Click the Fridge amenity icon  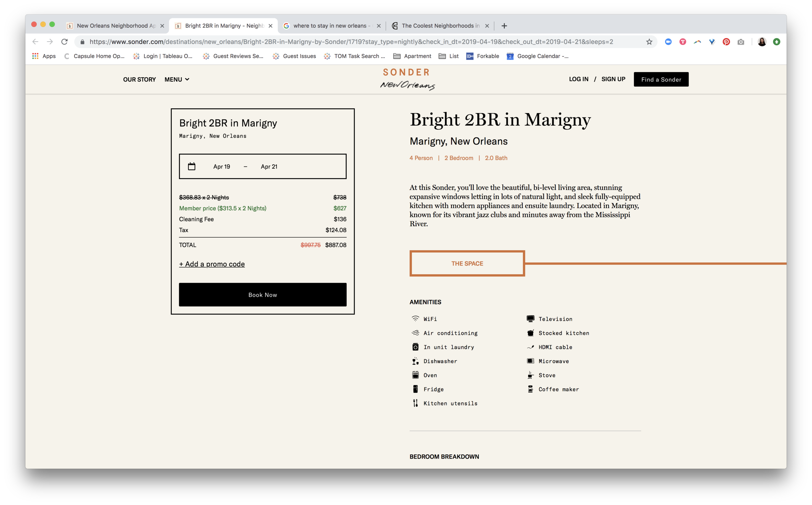[415, 389]
